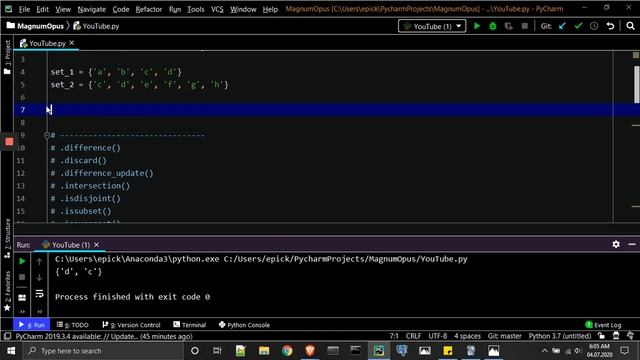Screen dimensions: 640x360
Task: Open the File menu
Action: coord(24,9)
